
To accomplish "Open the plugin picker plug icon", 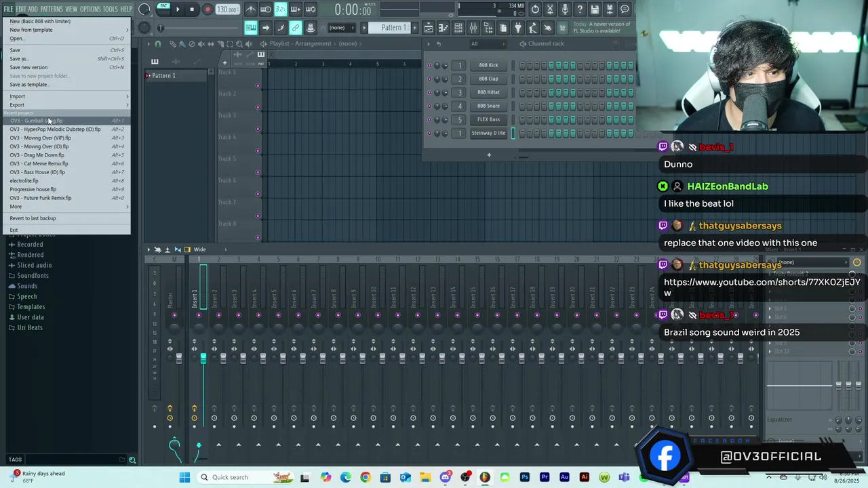I will (x=519, y=28).
